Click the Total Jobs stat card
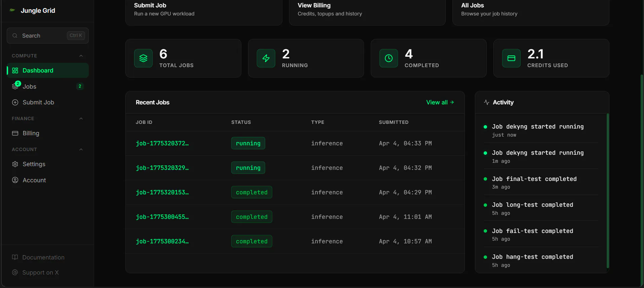Screen dimensions: 644x288 tap(184, 58)
